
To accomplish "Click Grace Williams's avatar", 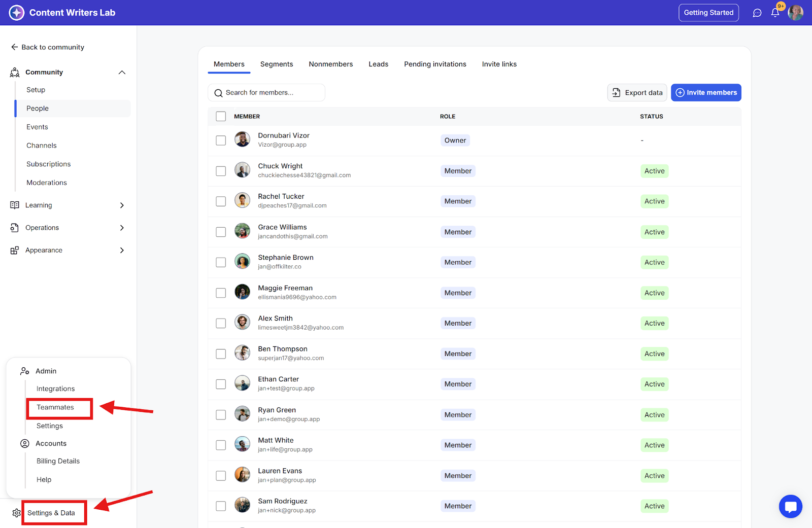I will pyautogui.click(x=243, y=231).
